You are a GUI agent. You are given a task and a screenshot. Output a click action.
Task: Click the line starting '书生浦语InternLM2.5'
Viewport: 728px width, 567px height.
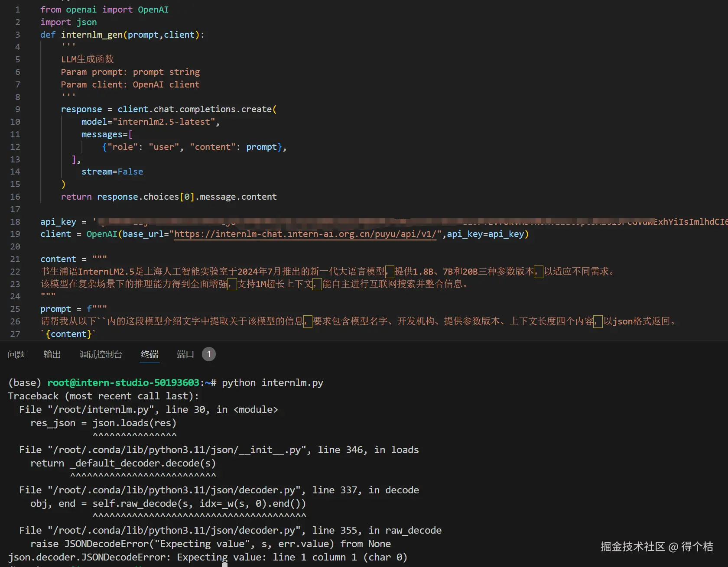point(328,272)
